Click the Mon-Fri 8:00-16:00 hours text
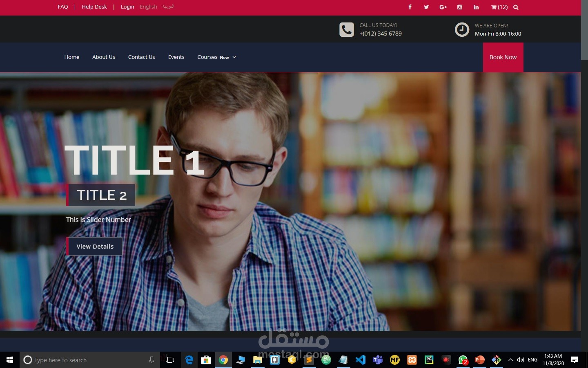The image size is (588, 368). pos(498,34)
